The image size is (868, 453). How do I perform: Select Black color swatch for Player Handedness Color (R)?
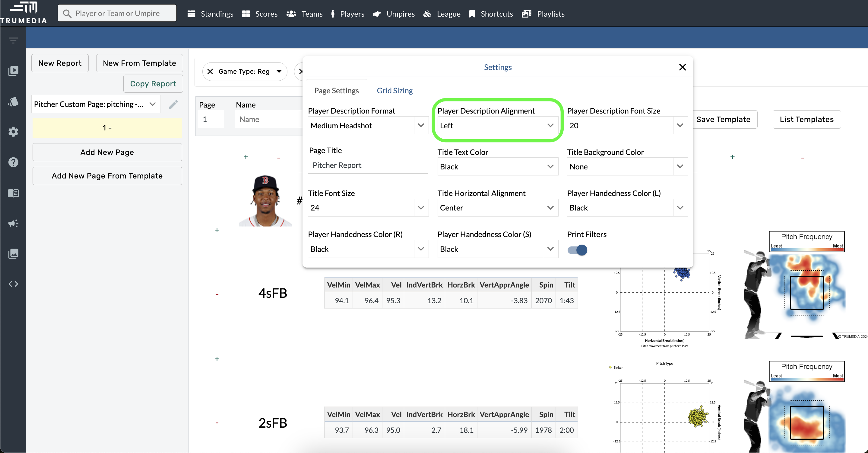pyautogui.click(x=367, y=249)
